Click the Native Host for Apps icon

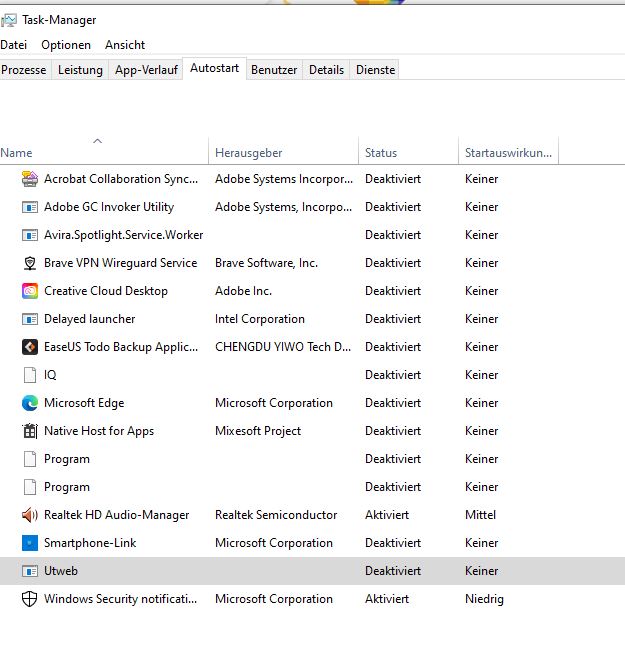pos(30,431)
